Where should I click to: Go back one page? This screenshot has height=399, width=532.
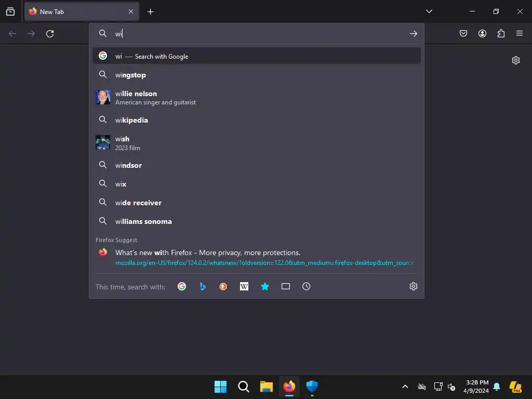[12, 34]
